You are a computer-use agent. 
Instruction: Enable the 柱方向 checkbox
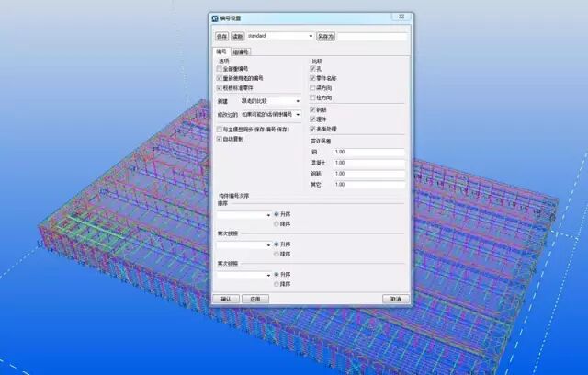312,97
